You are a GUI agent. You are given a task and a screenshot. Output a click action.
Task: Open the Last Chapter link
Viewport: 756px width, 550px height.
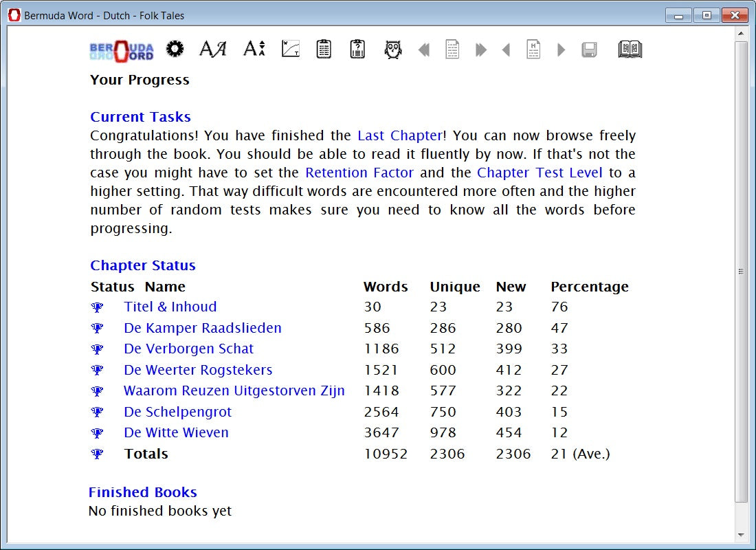point(400,135)
